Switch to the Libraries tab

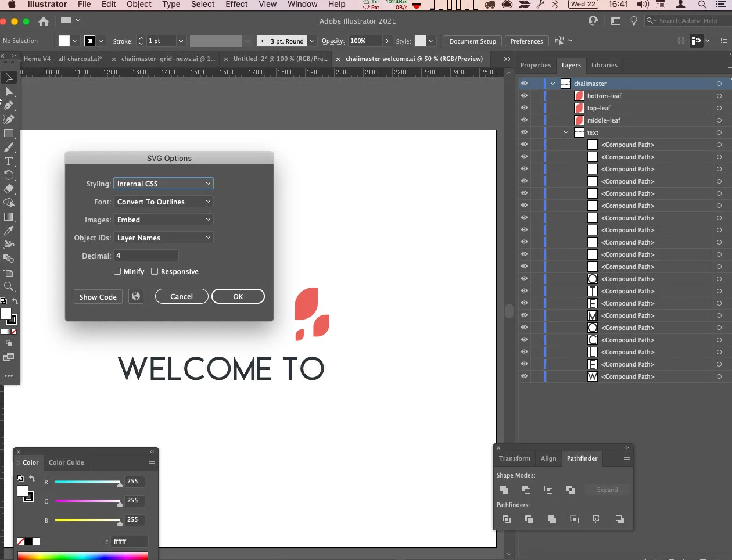(604, 65)
